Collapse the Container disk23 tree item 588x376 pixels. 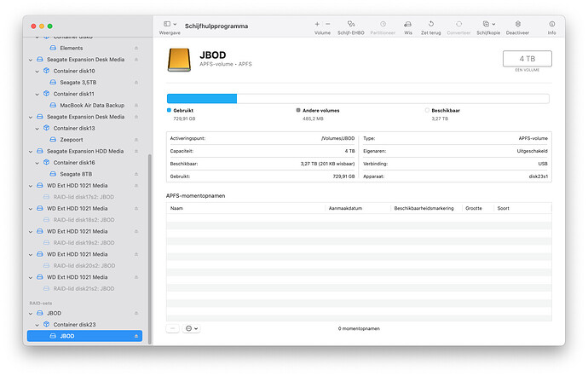click(37, 325)
